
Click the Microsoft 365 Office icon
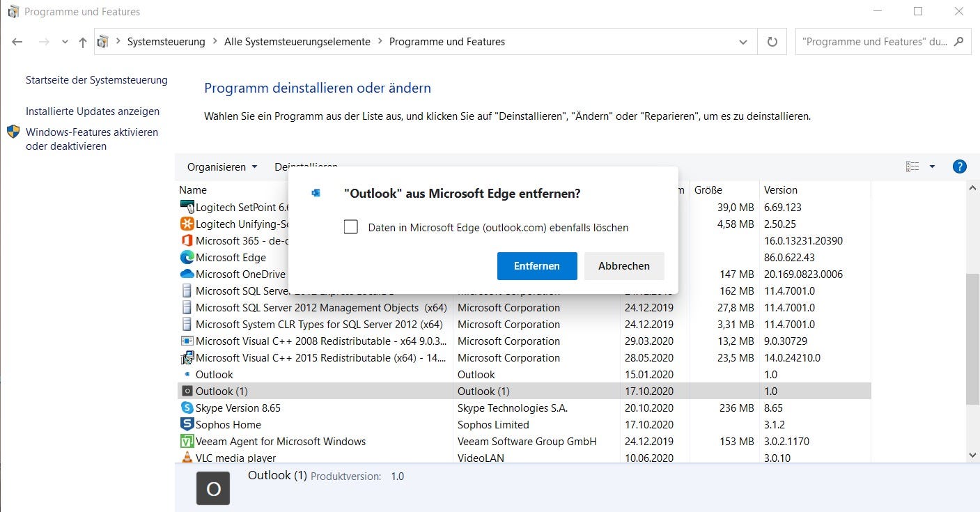187,240
